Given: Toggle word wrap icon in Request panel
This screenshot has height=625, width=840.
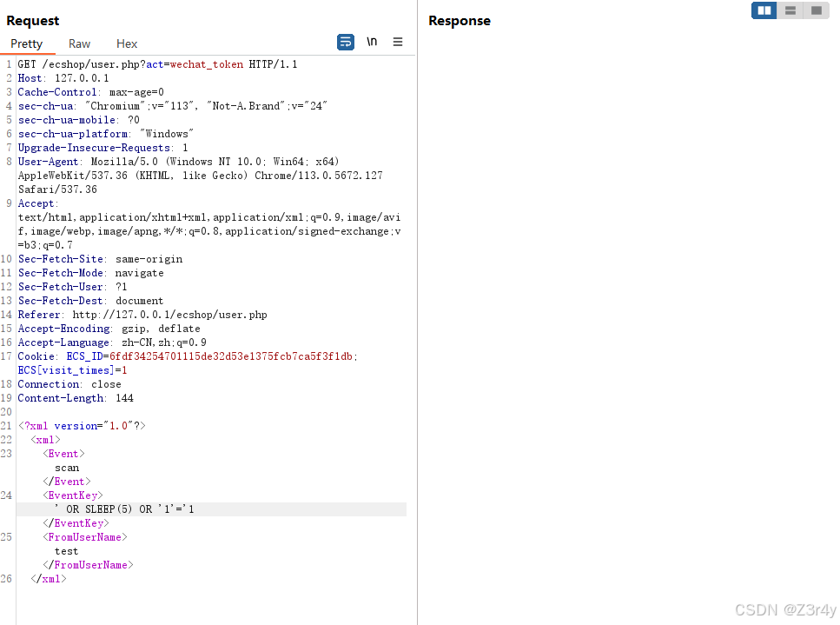Looking at the screenshot, I should [x=346, y=42].
